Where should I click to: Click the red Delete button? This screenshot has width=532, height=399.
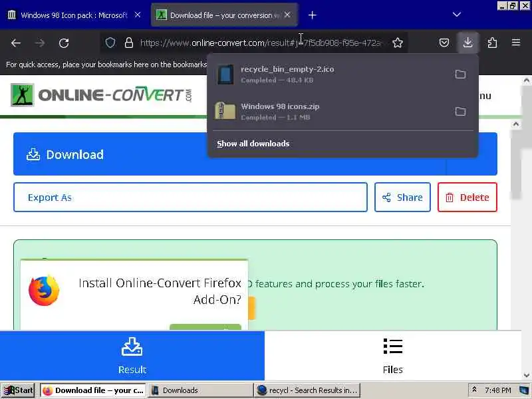(467, 197)
